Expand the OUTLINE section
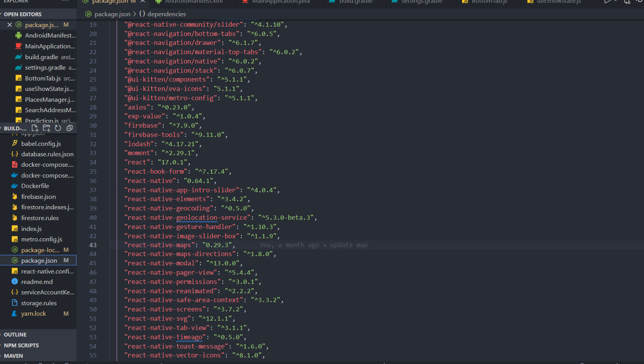644x364 pixels. point(15,334)
